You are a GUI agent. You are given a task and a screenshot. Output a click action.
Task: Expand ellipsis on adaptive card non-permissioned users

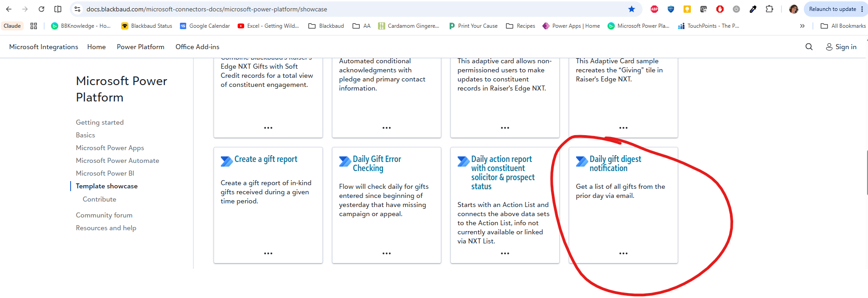[x=505, y=128]
